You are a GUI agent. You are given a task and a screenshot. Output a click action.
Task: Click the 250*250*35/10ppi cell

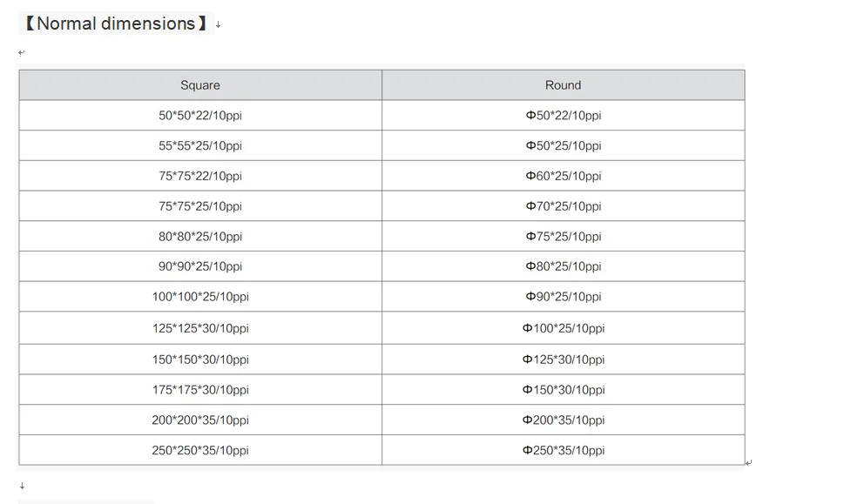pos(200,450)
